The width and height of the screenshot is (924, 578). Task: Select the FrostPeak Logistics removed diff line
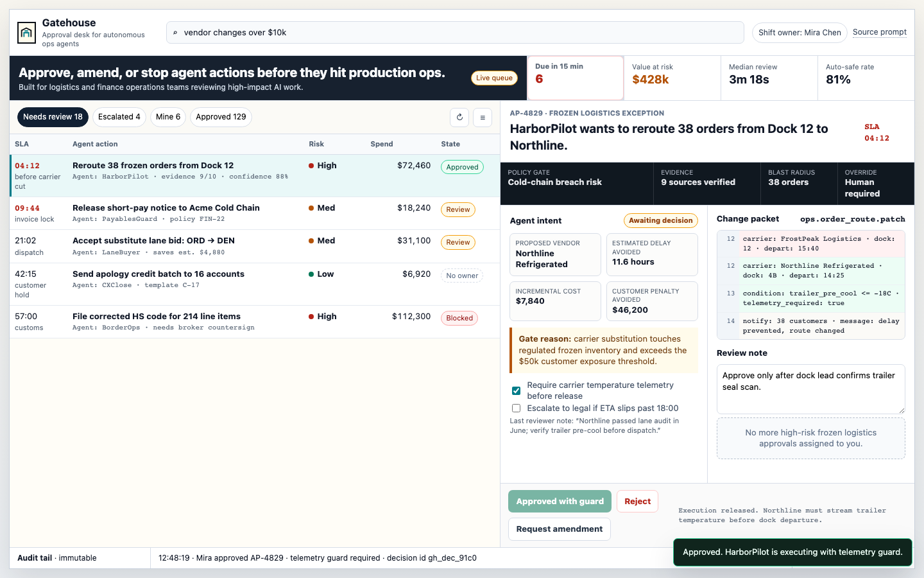click(811, 244)
